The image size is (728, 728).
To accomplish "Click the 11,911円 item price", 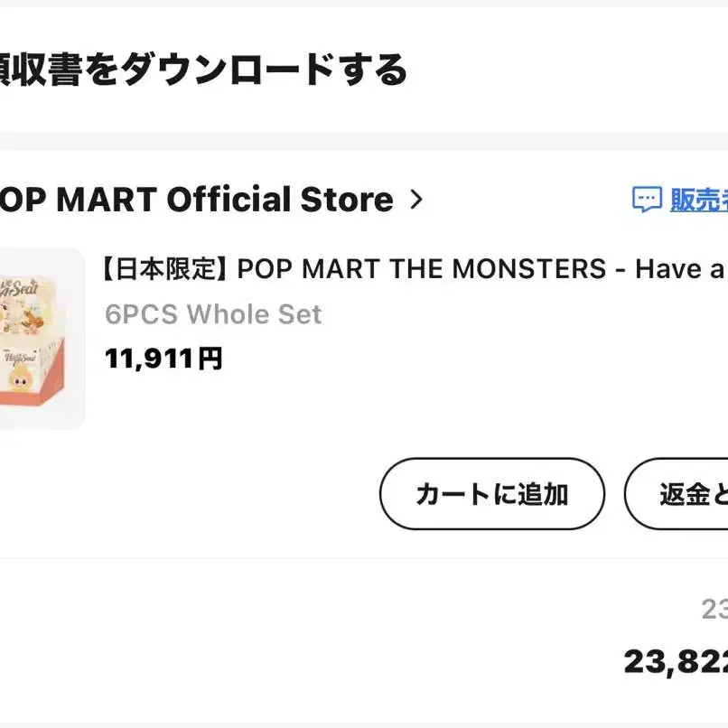I will tap(163, 359).
